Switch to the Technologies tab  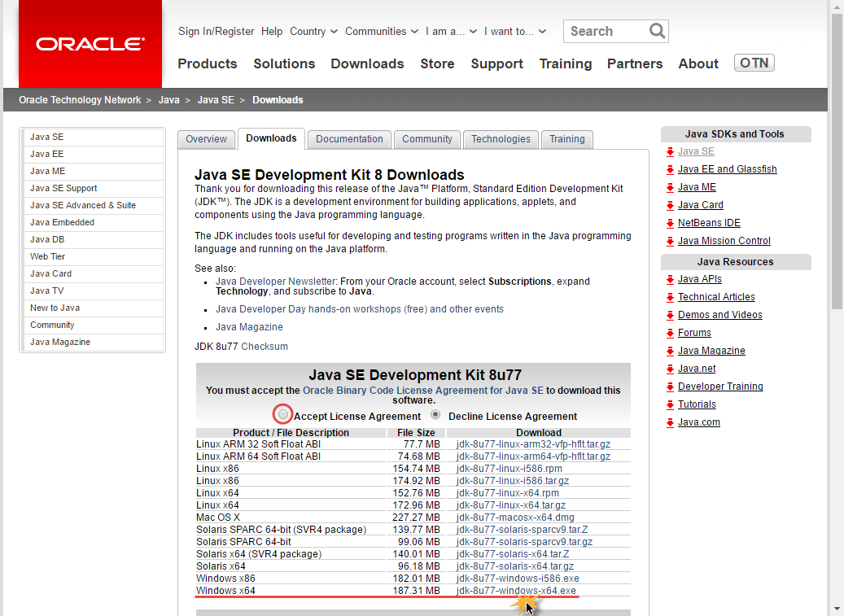501,139
